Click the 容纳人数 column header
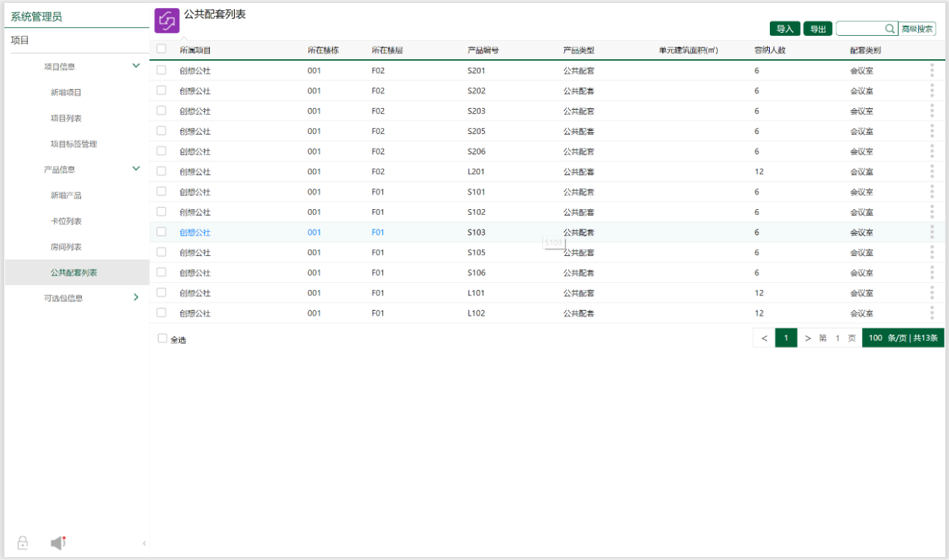This screenshot has width=949, height=560. pos(770,50)
